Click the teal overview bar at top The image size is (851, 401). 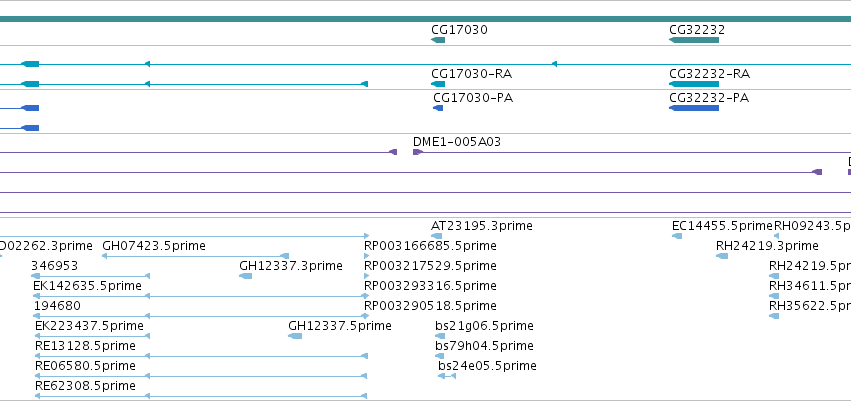pos(426,19)
